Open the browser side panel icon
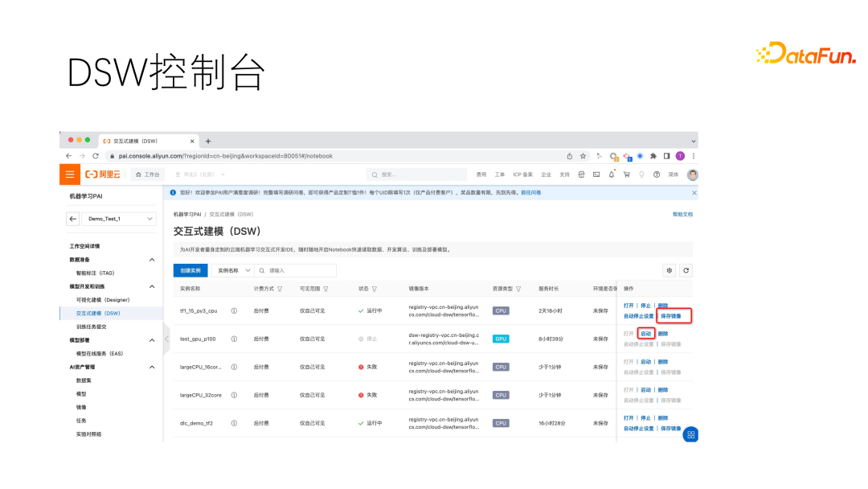The width and height of the screenshot is (868, 489). 666,156
